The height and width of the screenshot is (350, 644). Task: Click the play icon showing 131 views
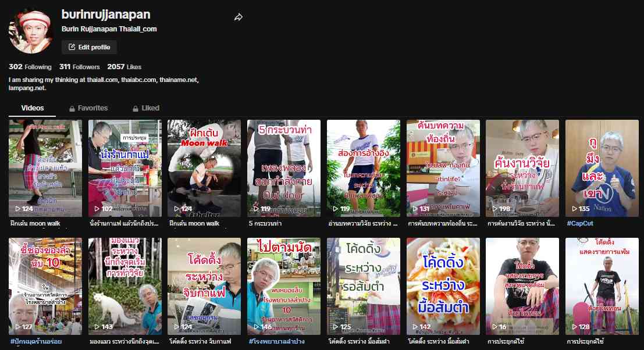(x=414, y=209)
